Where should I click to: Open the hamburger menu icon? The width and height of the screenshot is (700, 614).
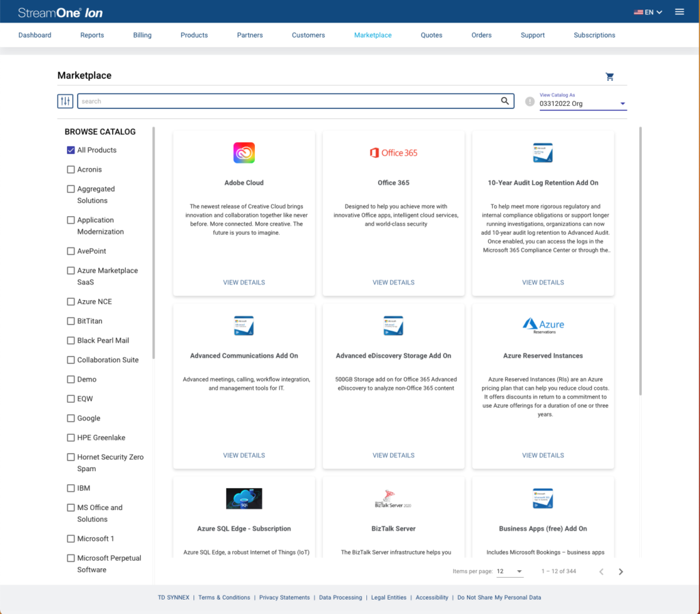coord(679,12)
